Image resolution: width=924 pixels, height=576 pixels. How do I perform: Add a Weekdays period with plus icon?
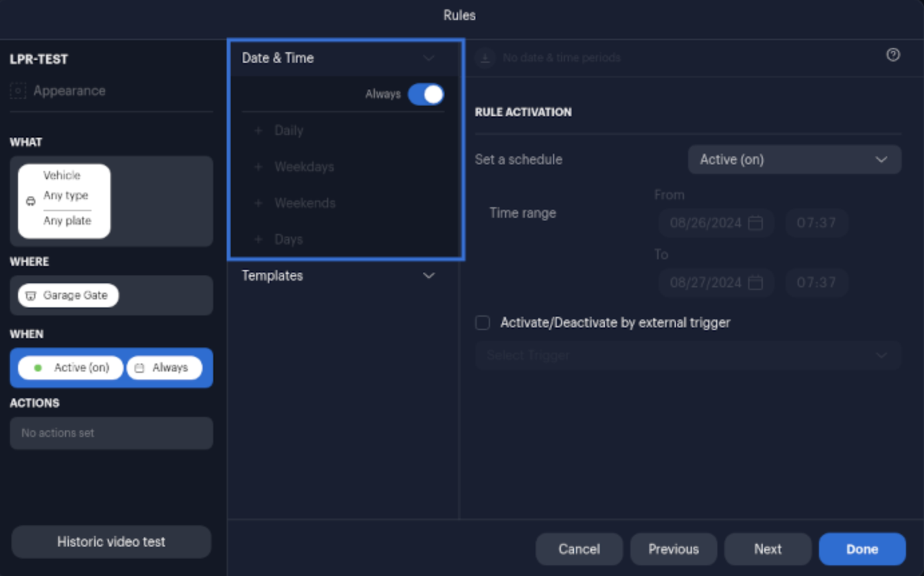(258, 166)
